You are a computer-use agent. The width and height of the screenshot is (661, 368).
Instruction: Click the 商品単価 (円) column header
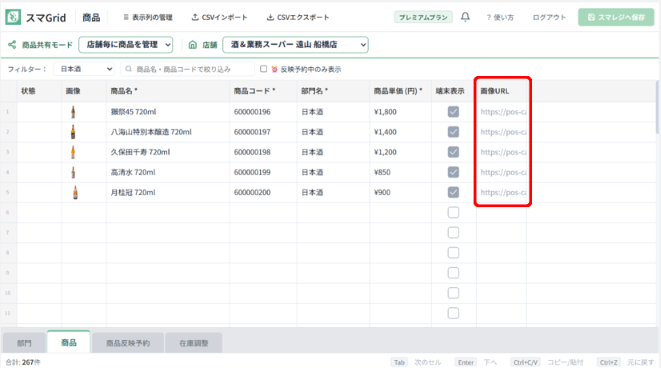pyautogui.click(x=400, y=91)
